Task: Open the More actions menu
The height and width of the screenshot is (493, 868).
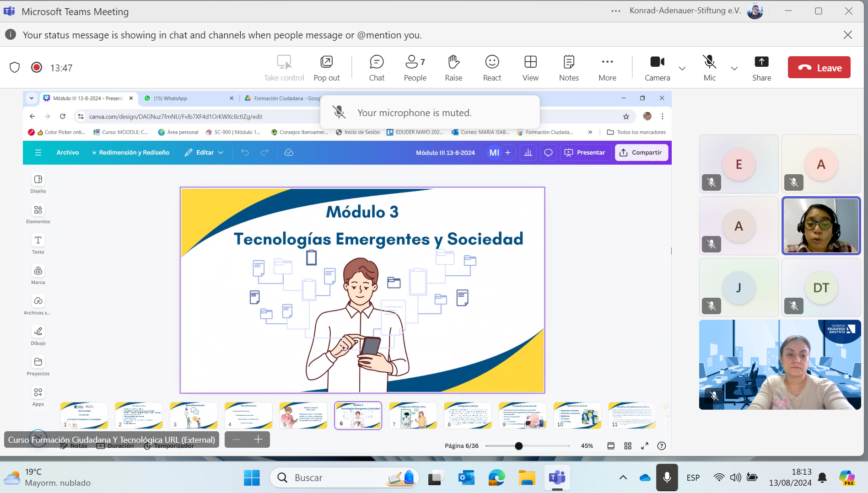Action: [607, 68]
